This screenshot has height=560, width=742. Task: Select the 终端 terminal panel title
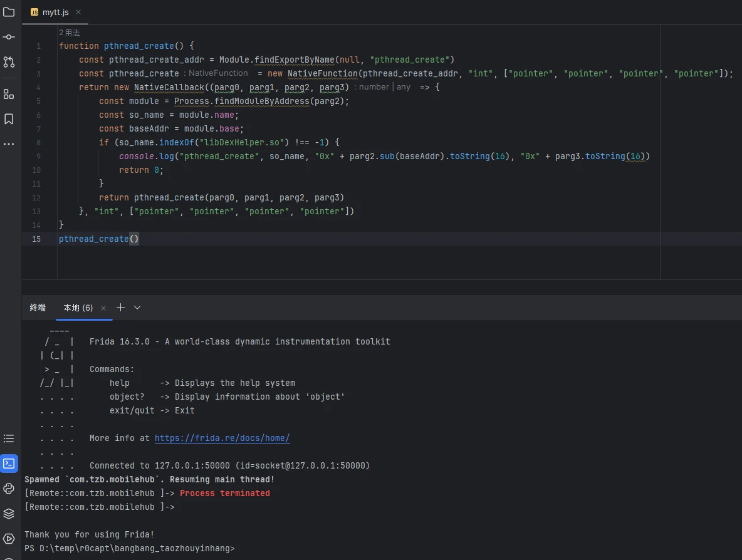point(38,308)
